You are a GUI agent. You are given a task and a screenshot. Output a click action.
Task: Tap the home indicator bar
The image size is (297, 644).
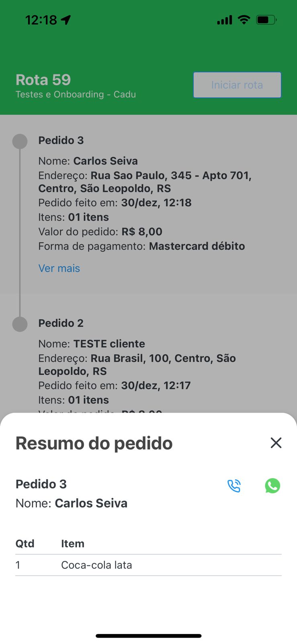pyautogui.click(x=148, y=636)
